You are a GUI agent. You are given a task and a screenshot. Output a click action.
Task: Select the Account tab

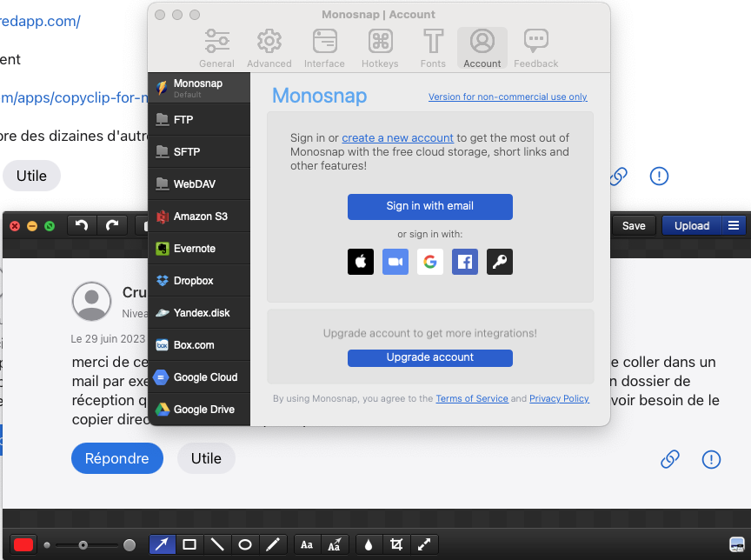click(x=482, y=49)
